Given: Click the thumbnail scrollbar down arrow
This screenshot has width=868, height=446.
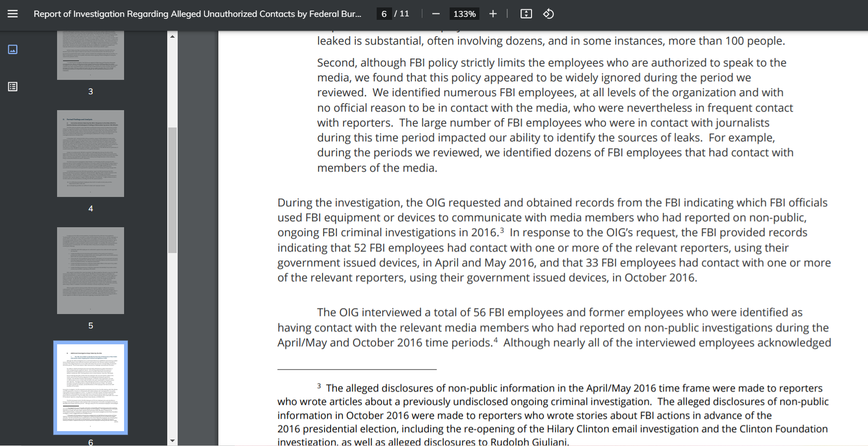Looking at the screenshot, I should tap(172, 441).
